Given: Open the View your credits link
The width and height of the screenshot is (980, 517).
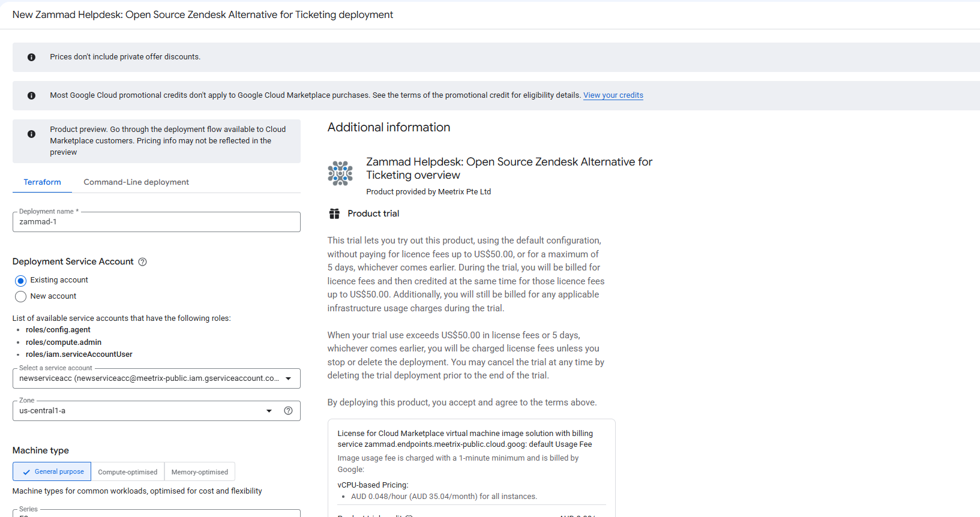Looking at the screenshot, I should pos(613,95).
